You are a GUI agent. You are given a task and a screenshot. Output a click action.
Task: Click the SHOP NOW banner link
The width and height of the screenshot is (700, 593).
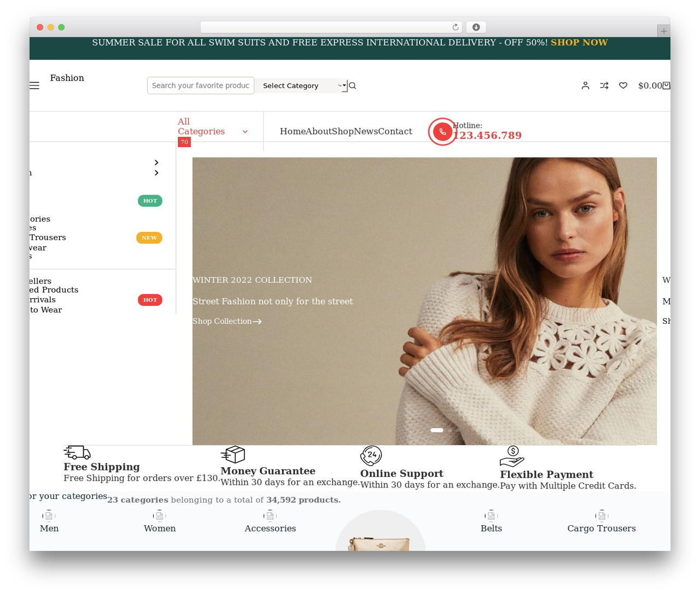[x=579, y=42]
